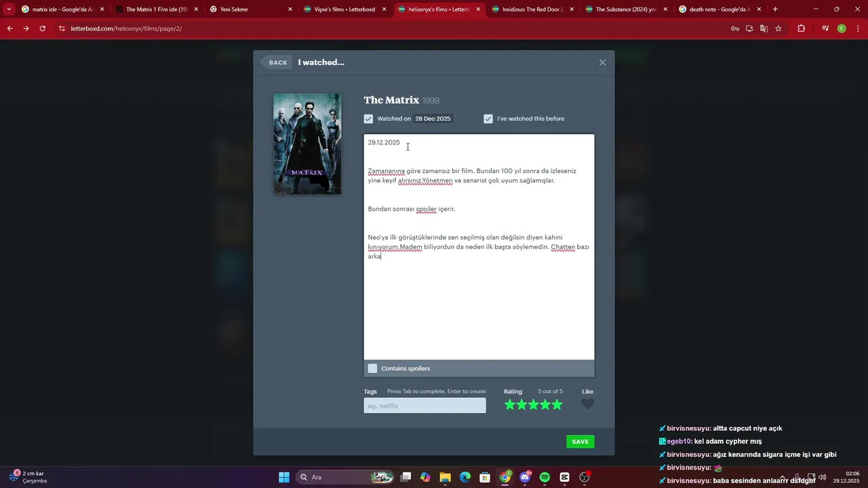The height and width of the screenshot is (488, 868).
Task: Open Copilot from the taskbar
Action: (425, 477)
